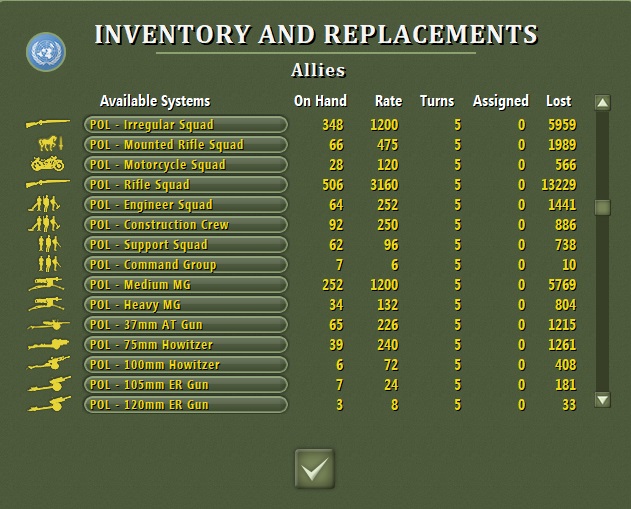The height and width of the screenshot is (509, 631).
Task: Click the gun icon beside 37mm AT Gun
Action: click(49, 324)
